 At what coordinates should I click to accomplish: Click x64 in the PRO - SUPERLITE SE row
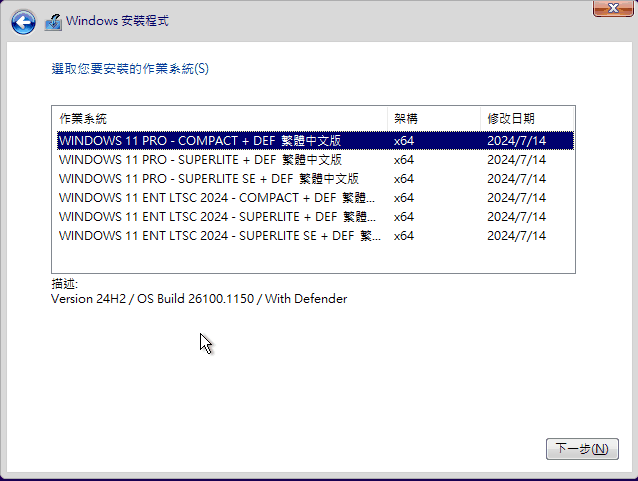(x=404, y=179)
